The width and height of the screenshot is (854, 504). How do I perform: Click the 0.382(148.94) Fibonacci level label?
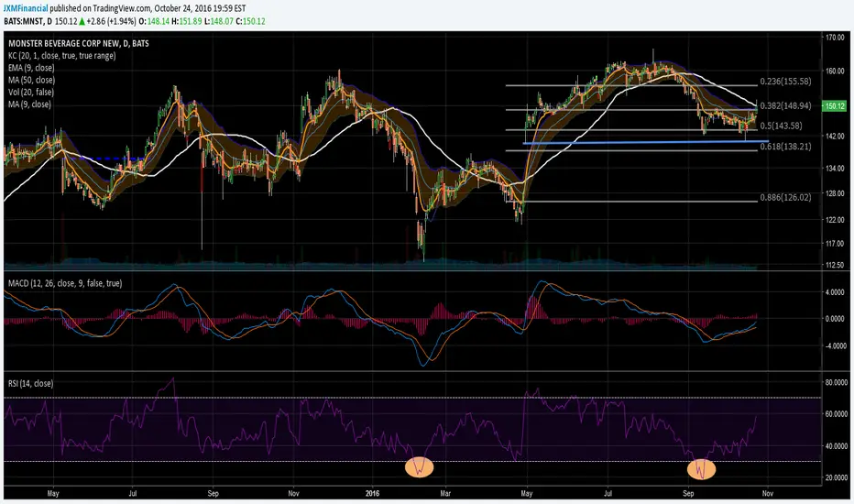785,105
